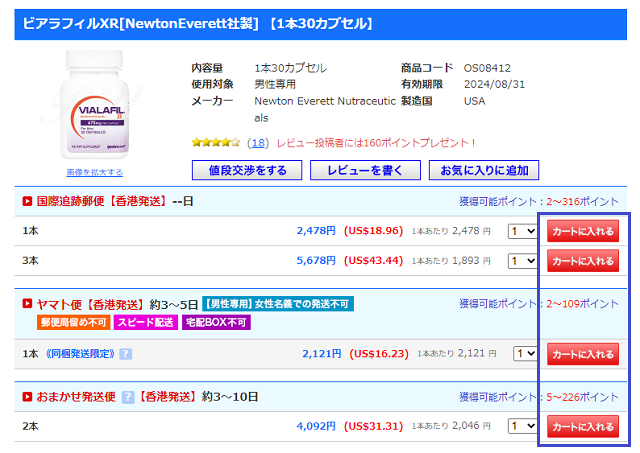Click the Vialafil bottle product image
640x453 pixels.
[x=95, y=104]
